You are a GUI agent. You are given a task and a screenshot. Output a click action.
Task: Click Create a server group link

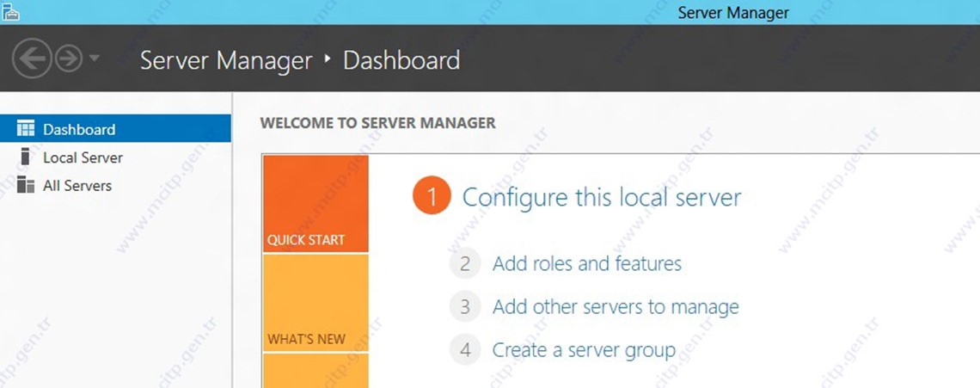(x=584, y=350)
